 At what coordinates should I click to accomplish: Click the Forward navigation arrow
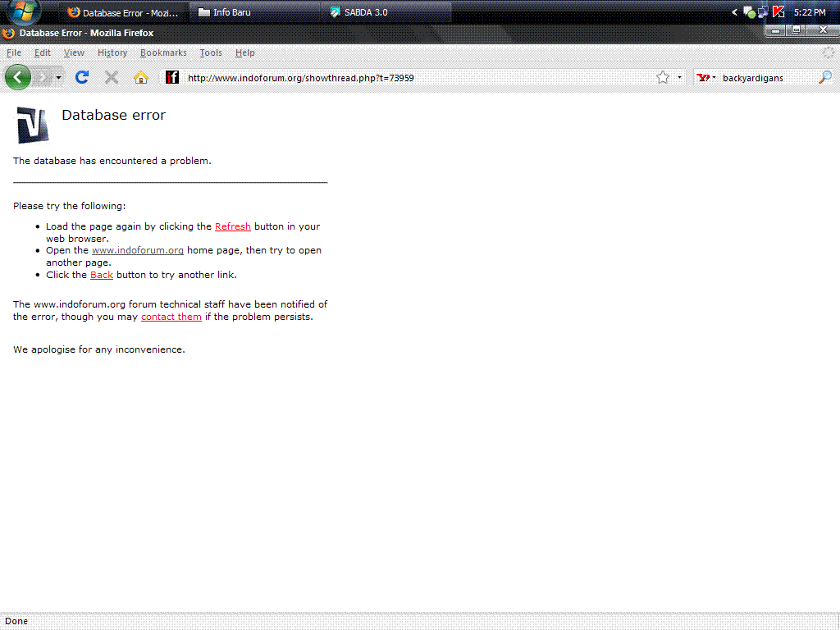[42, 78]
